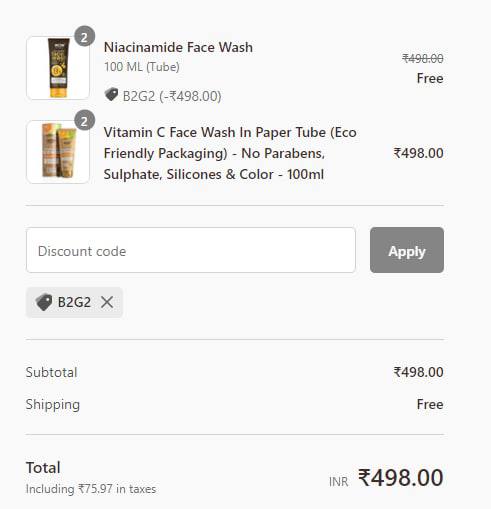Click tag icon beside B2G2 (-₹498.00)

(x=111, y=95)
